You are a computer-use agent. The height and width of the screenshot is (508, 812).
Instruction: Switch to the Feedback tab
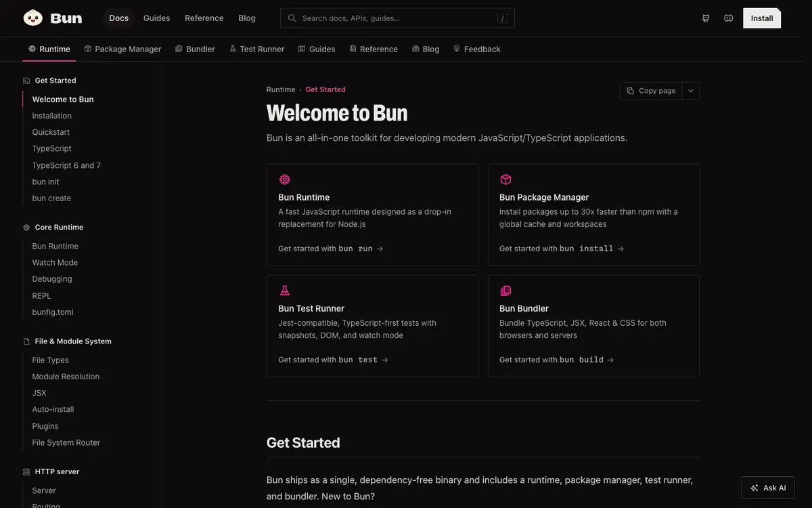click(x=476, y=49)
